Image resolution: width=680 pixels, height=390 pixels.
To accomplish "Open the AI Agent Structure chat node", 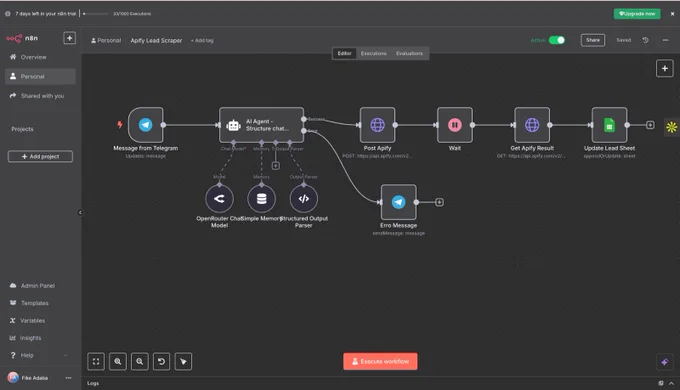I will pos(261,125).
